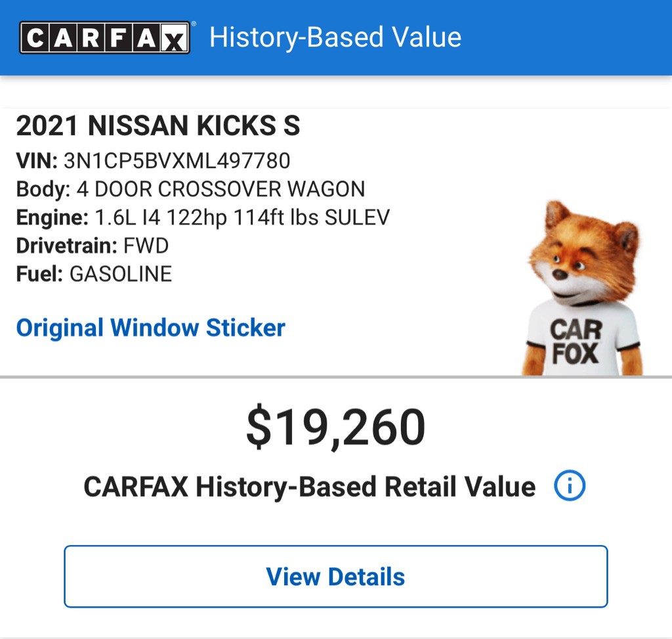Click the Fuel: GASOLINE entry

point(94,274)
